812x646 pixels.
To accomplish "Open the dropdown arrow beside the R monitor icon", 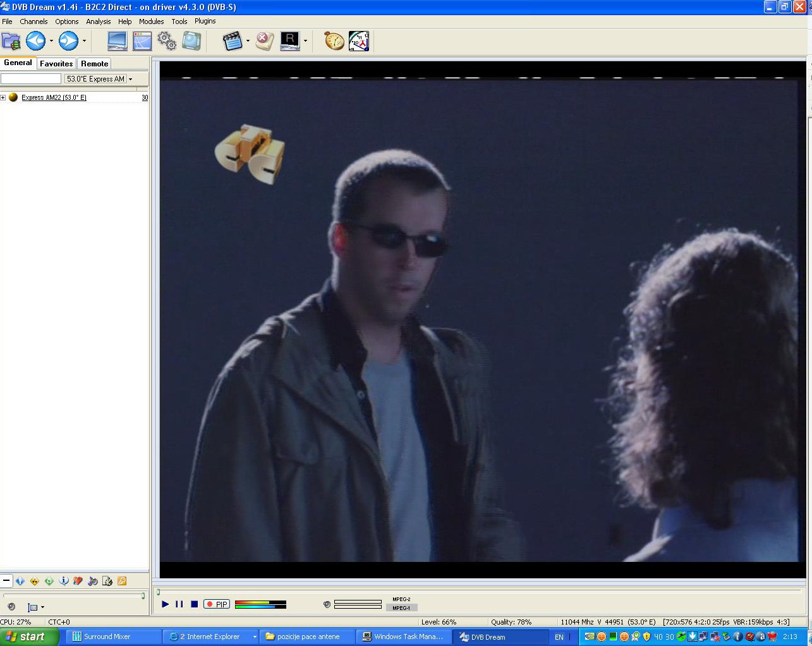I will (305, 42).
